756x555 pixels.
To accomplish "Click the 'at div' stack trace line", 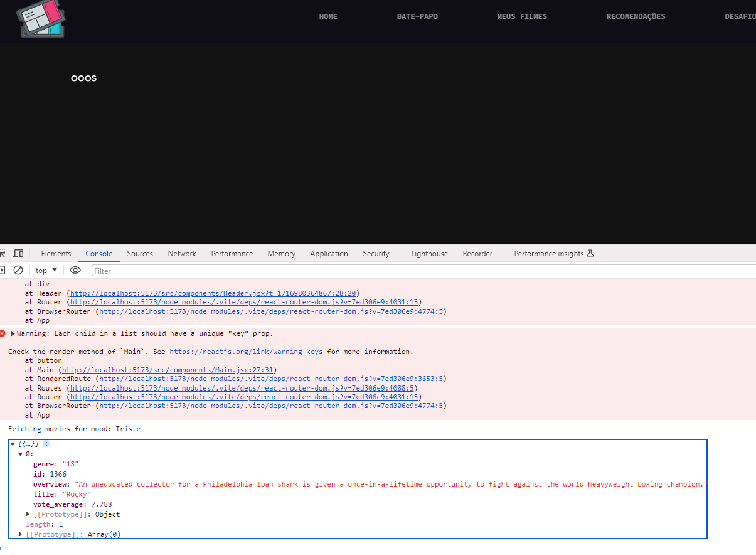I will point(37,284).
